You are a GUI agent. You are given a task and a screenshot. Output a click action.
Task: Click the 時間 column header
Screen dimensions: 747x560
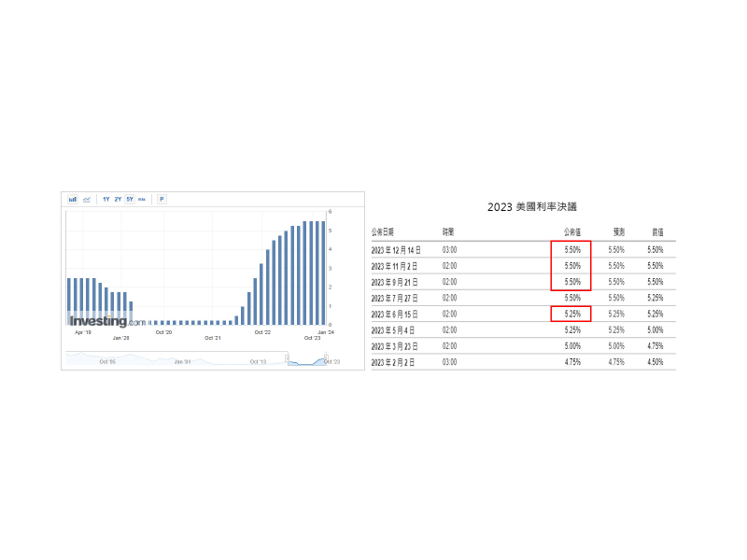click(x=448, y=231)
